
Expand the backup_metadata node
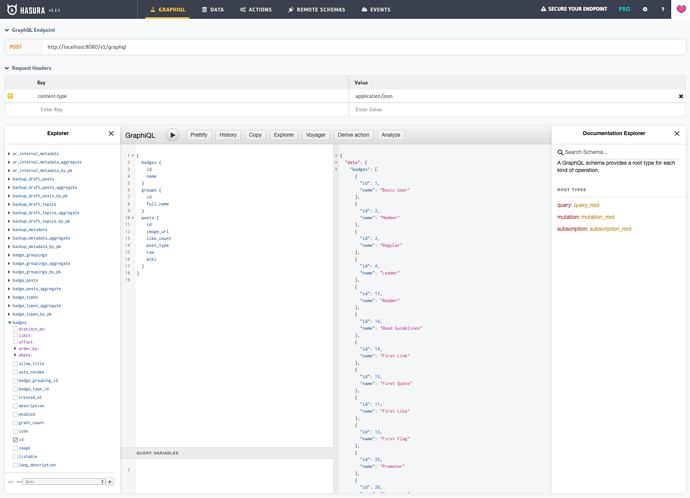9,230
